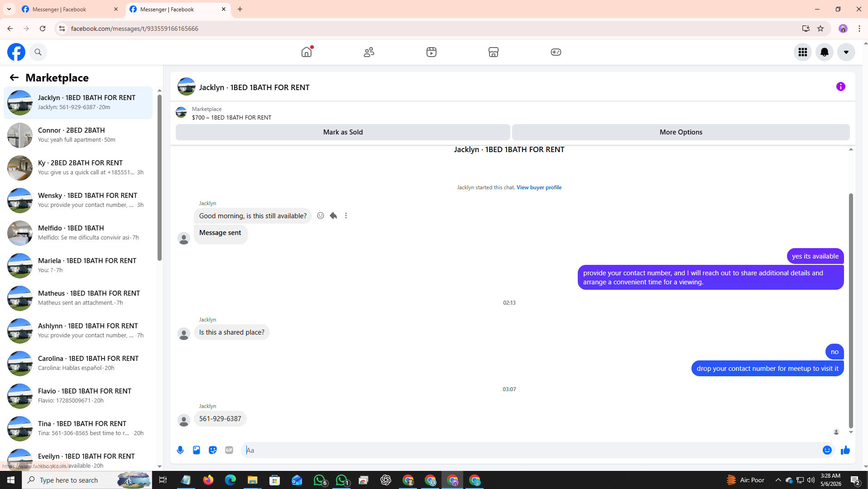Open more options for 'Good morning' message
The width and height of the screenshot is (868, 489).
click(346, 216)
